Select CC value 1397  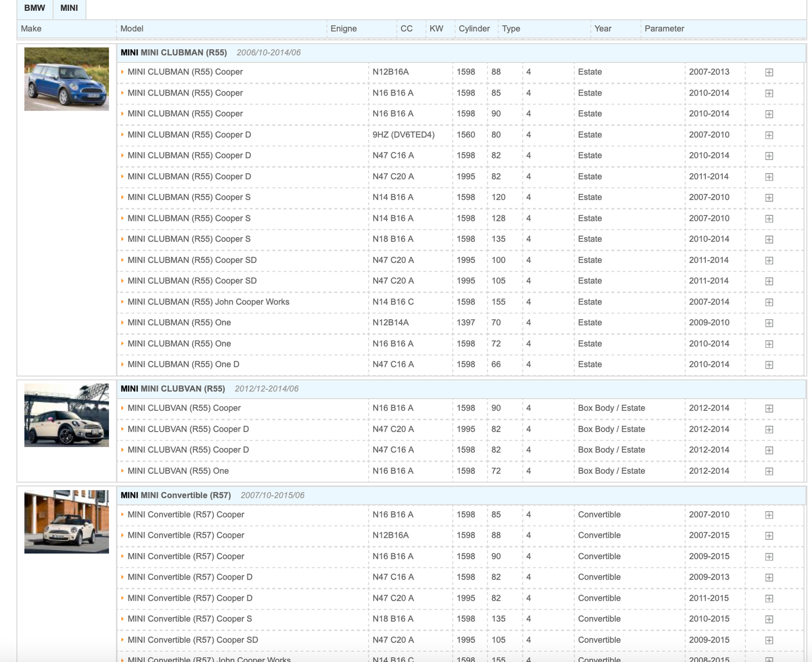(466, 323)
